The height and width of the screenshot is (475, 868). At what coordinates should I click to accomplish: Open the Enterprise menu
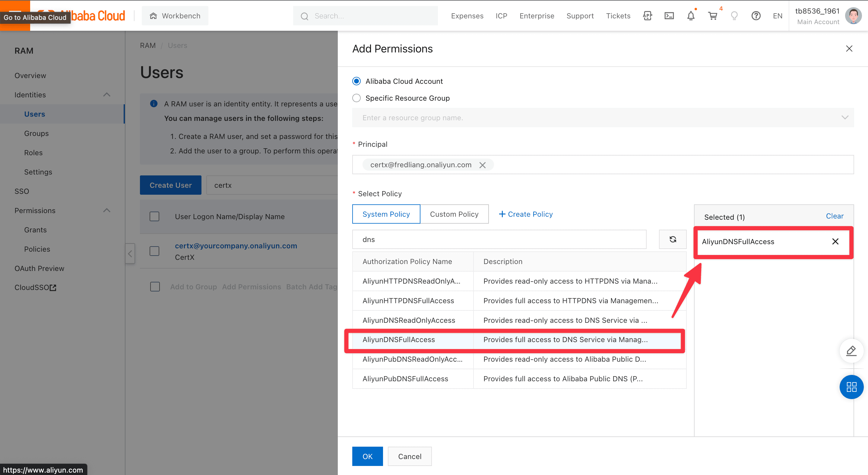coord(537,16)
